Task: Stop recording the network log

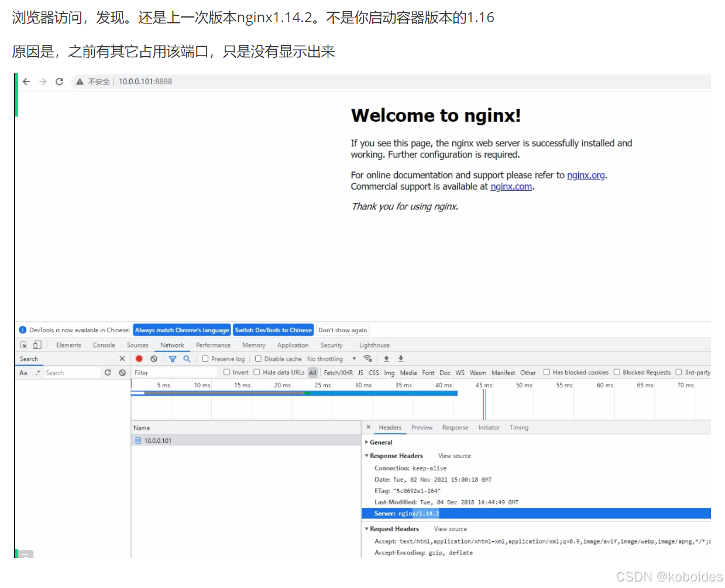Action: pyautogui.click(x=139, y=359)
